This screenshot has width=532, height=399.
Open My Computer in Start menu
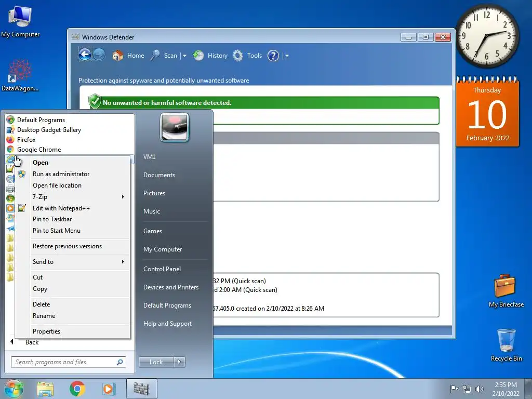(x=163, y=249)
